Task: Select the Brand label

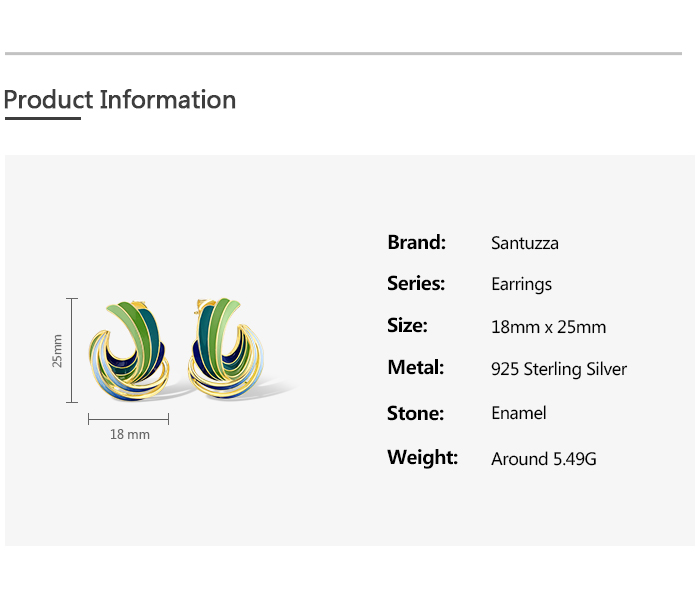Action: (x=416, y=242)
